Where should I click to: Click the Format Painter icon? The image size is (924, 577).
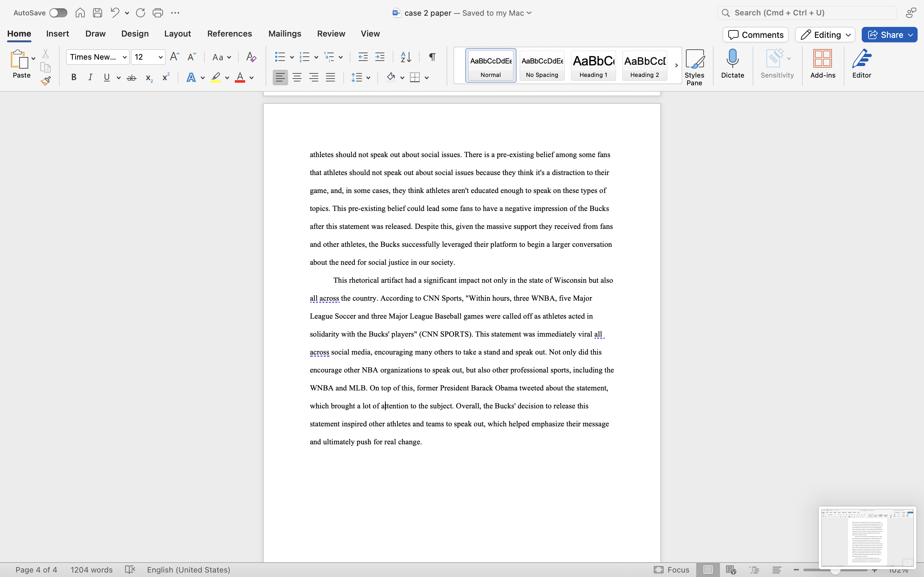46,80
